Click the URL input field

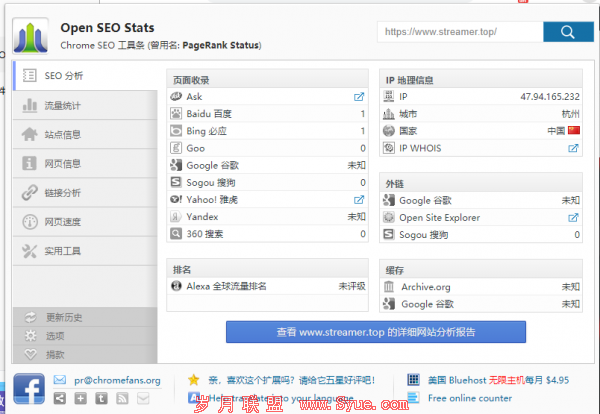(460, 32)
